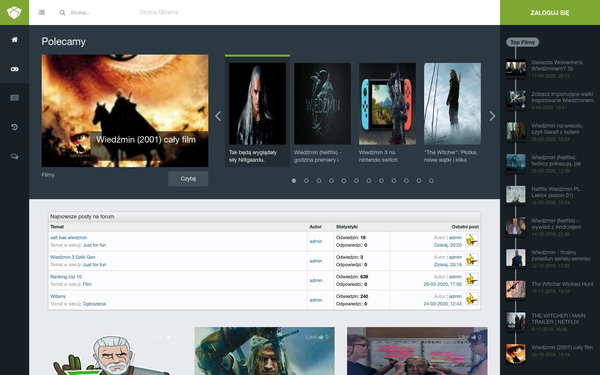This screenshot has width=600, height=375.
Task: Like the whiteboard meeting post card
Action: tap(470, 337)
